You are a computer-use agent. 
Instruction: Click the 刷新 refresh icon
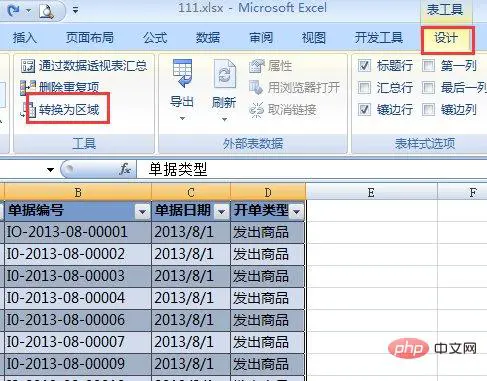coord(224,73)
